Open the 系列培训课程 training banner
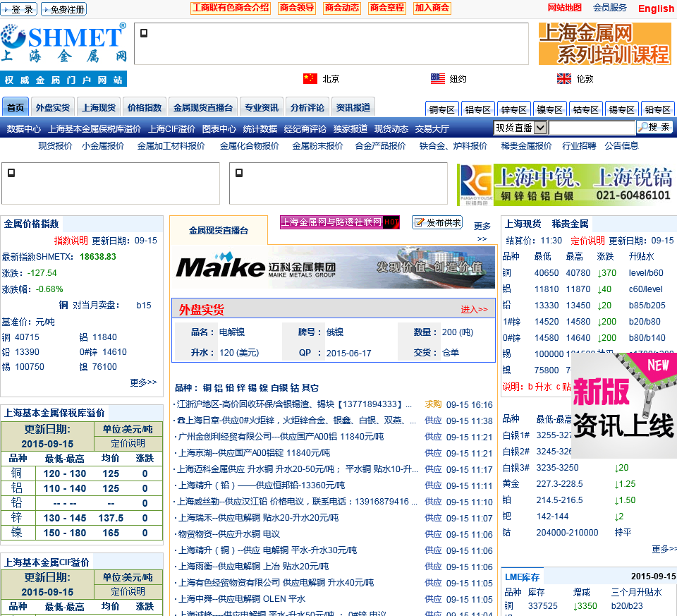 [605, 44]
